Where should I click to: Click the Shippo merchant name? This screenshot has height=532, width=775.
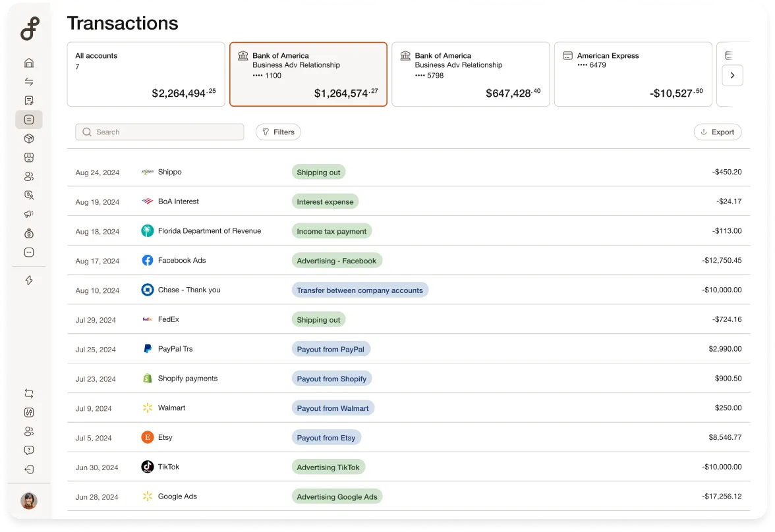tap(169, 172)
